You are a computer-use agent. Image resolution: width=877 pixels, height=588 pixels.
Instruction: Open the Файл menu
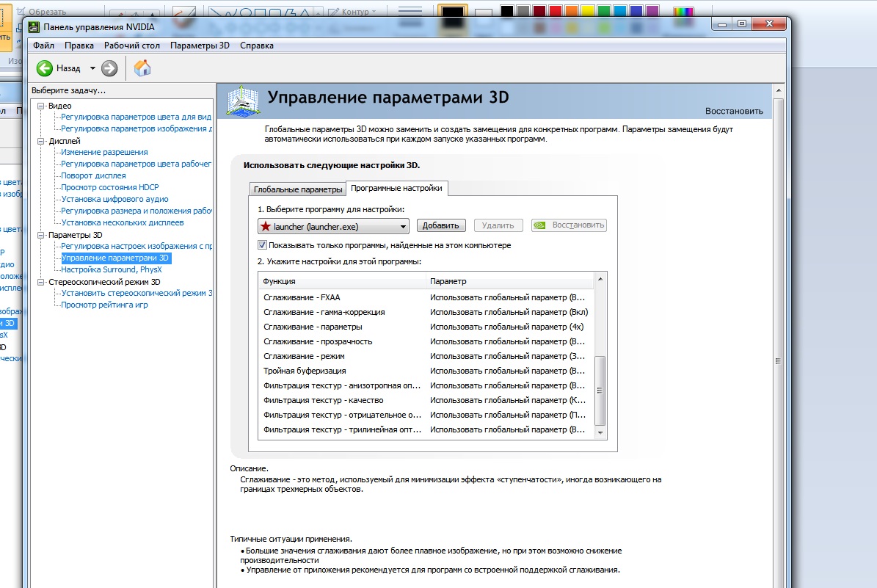click(43, 46)
